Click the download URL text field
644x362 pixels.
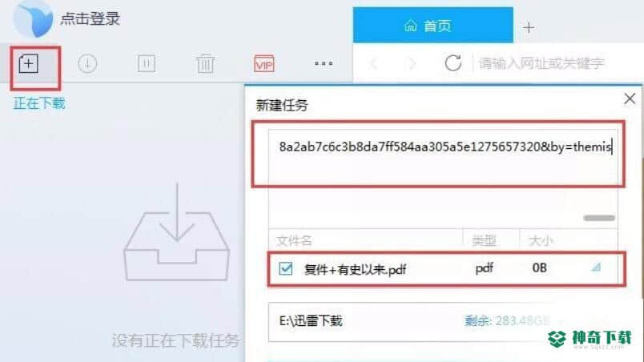click(x=443, y=156)
